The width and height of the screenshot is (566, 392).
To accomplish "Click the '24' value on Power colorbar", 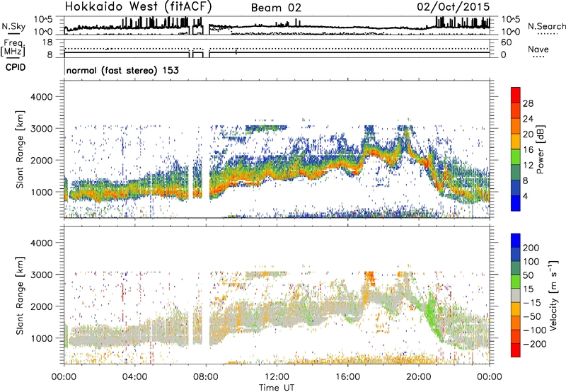I will (x=528, y=119).
